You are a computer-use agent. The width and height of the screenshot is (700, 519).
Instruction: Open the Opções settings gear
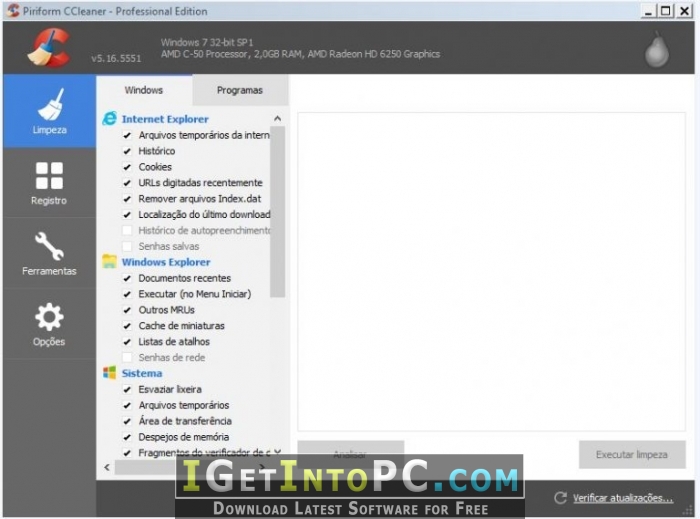[x=49, y=324]
